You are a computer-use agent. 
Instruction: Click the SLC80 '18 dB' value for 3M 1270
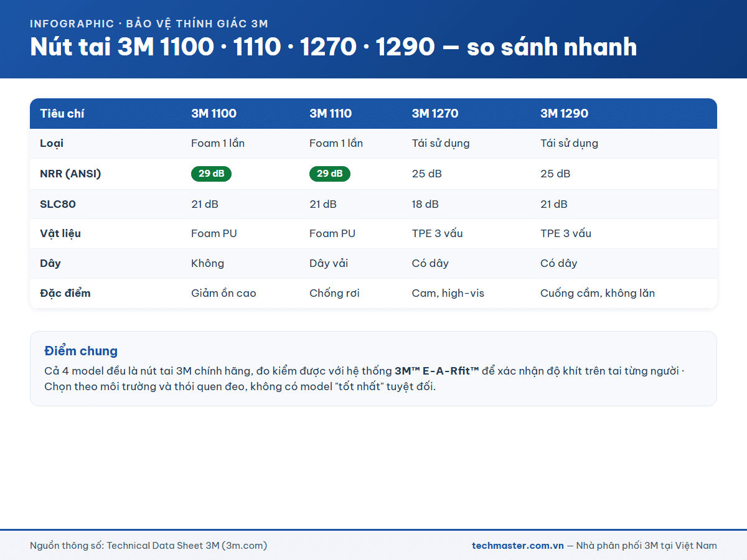425,204
